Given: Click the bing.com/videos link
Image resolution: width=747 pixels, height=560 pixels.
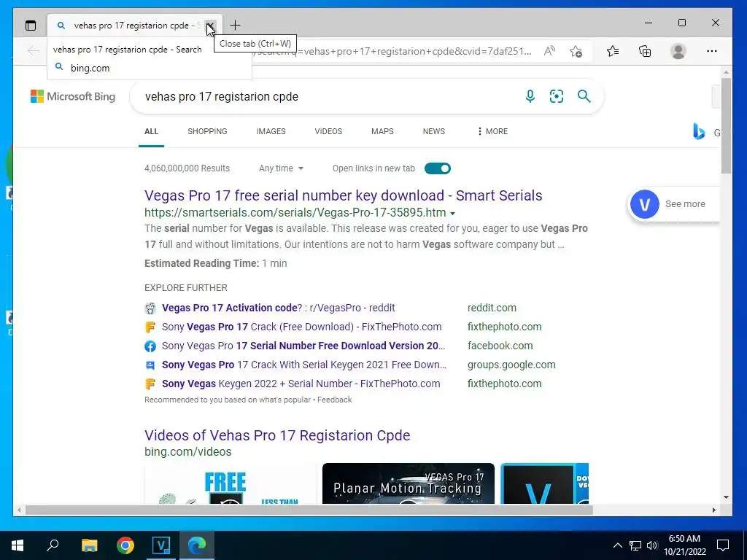Looking at the screenshot, I should (x=187, y=452).
